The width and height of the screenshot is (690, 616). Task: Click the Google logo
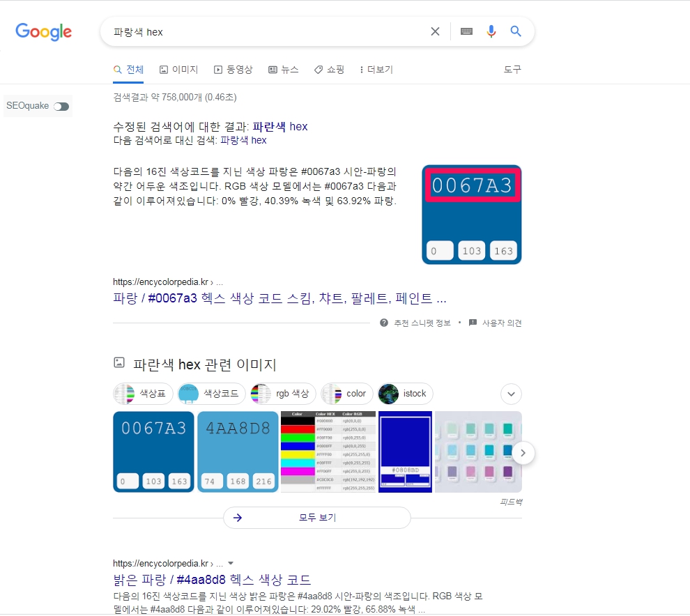pyautogui.click(x=44, y=31)
